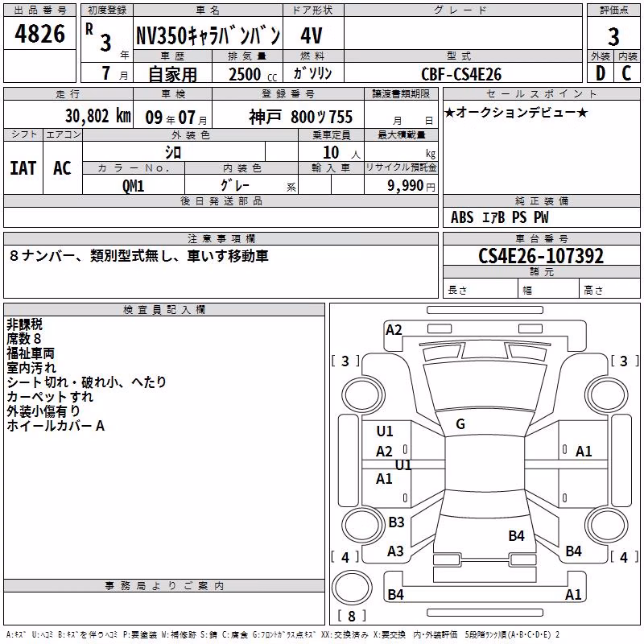Image resolution: width=644 pixels, height=644 pixels.
Task: Click the rear bumper A1 damage mark
Action: (573, 594)
